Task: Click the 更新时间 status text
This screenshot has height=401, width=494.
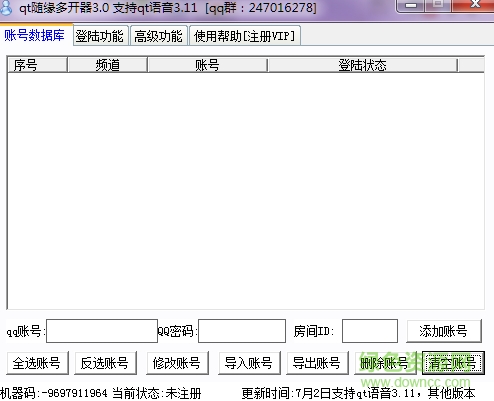Action: 358,393
